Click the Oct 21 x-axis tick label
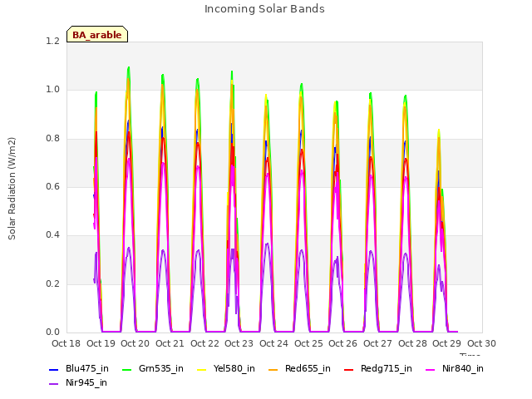 pos(170,343)
